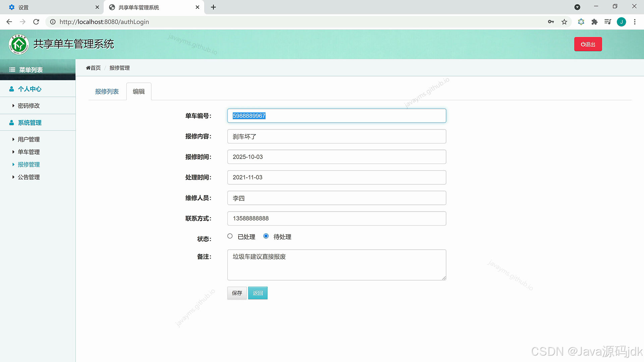The width and height of the screenshot is (644, 362).
Task: Reload the page with refresh icon
Action: tap(36, 22)
